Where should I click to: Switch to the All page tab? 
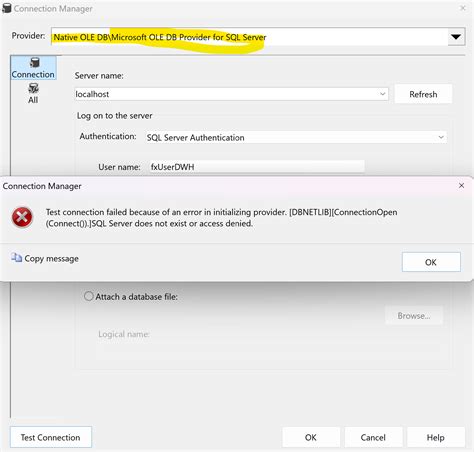[x=33, y=94]
